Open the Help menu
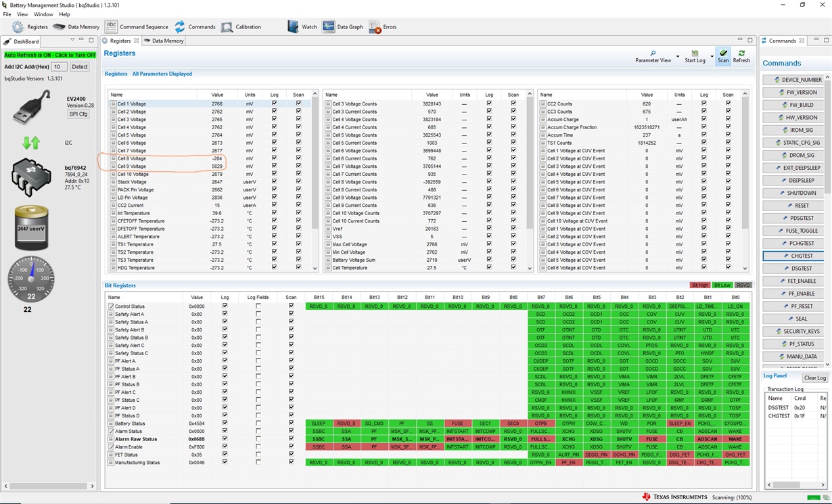832x504 pixels. coord(64,14)
